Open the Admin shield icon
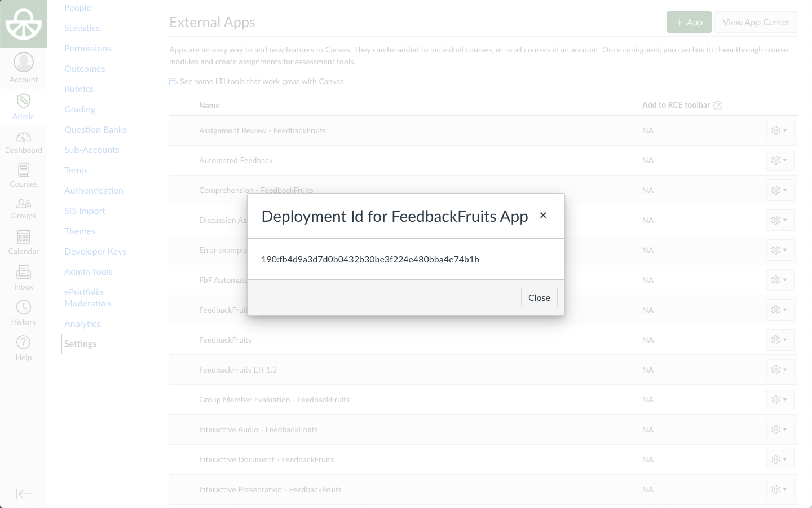The image size is (812, 508). coord(24,107)
